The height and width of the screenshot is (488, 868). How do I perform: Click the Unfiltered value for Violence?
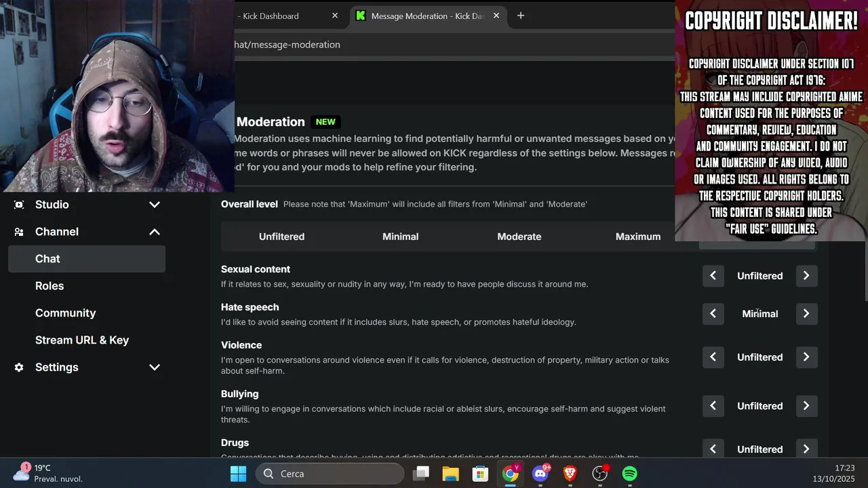pyautogui.click(x=759, y=357)
